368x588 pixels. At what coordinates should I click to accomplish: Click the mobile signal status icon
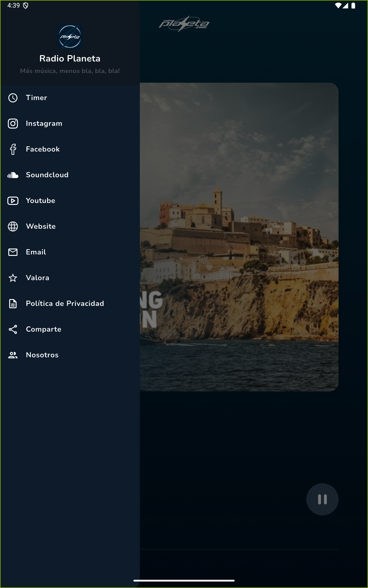(345, 5)
